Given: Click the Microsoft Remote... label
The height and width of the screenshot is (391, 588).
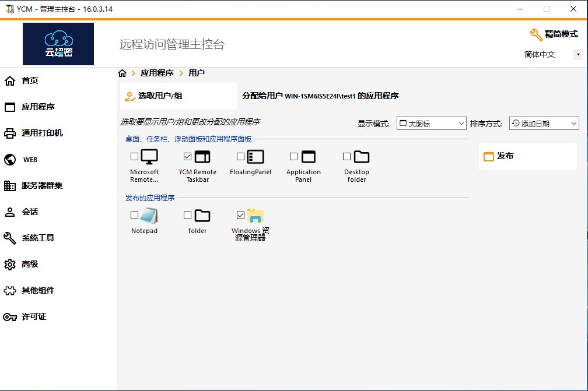Looking at the screenshot, I should [x=145, y=175].
